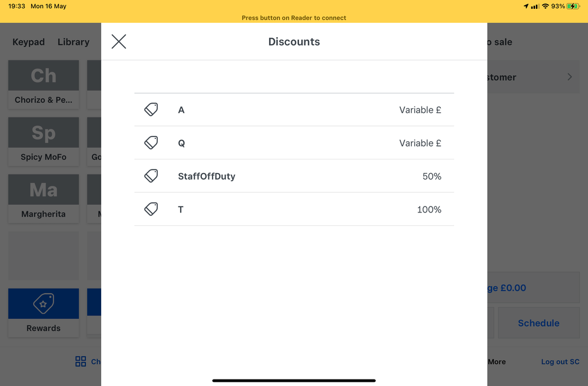Expand the customer row chevron
Viewport: 588px width, 386px height.
[x=569, y=77]
